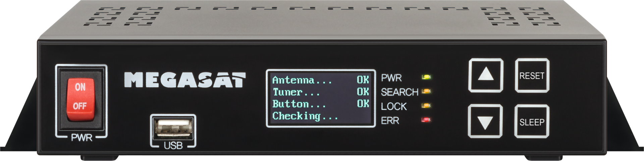Tap the SLEEP button
Viewport: 644px width, 161px height.
[532, 121]
